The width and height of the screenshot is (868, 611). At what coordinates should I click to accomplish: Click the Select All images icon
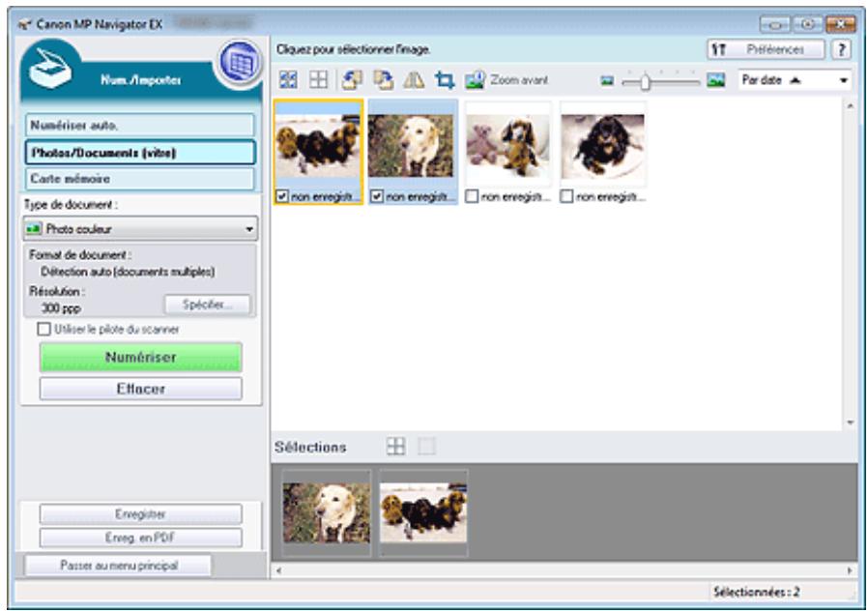coord(288,79)
